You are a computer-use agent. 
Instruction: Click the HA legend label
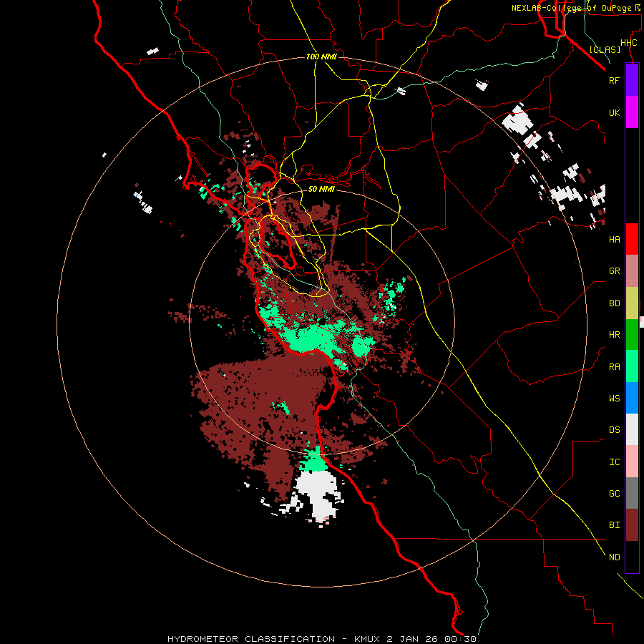tap(614, 239)
